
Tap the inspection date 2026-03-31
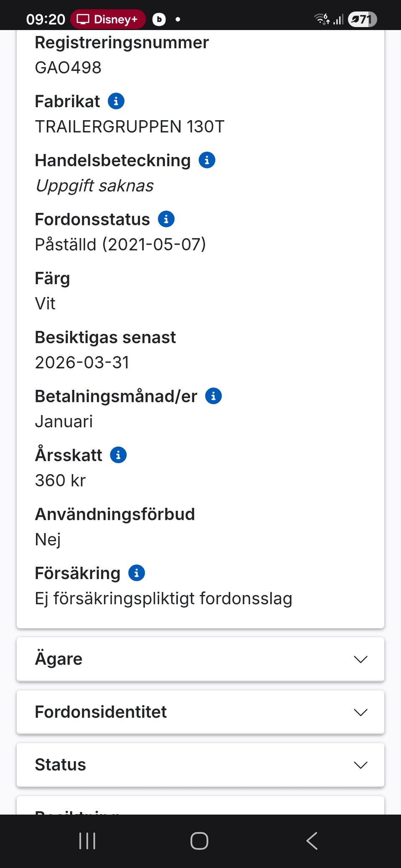coord(82,362)
